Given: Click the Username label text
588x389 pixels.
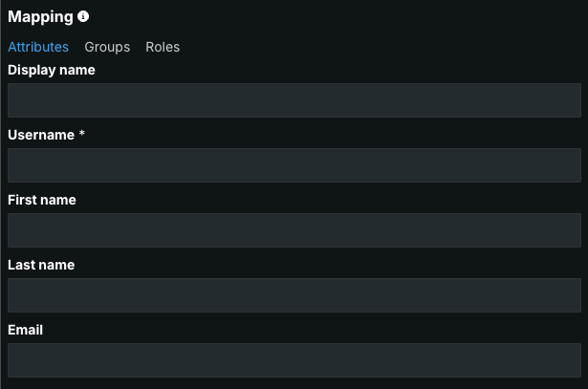Looking at the screenshot, I should pos(41,135).
